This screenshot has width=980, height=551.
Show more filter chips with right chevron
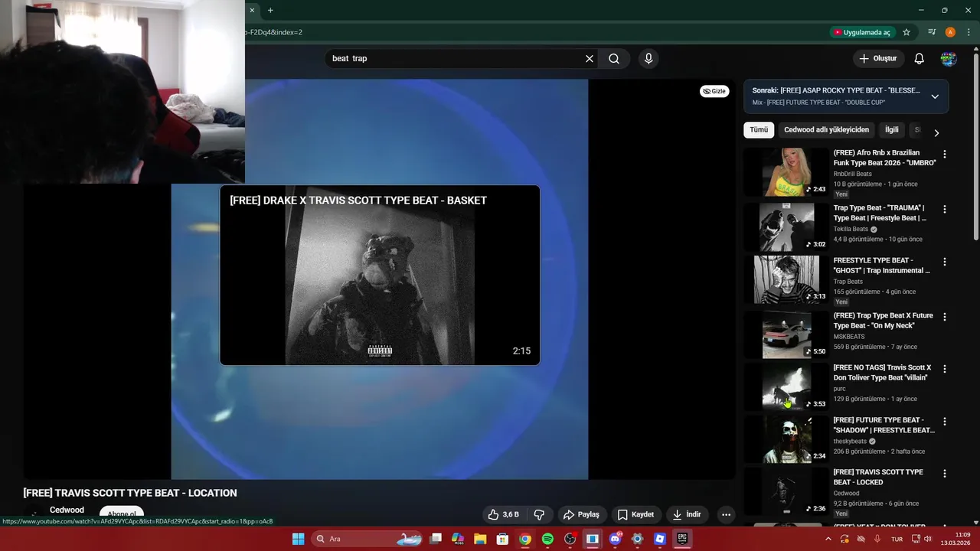[936, 132]
